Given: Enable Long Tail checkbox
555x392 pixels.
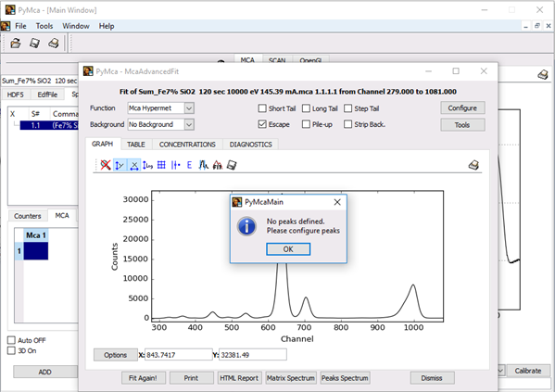Looking at the screenshot, I should click(306, 108).
